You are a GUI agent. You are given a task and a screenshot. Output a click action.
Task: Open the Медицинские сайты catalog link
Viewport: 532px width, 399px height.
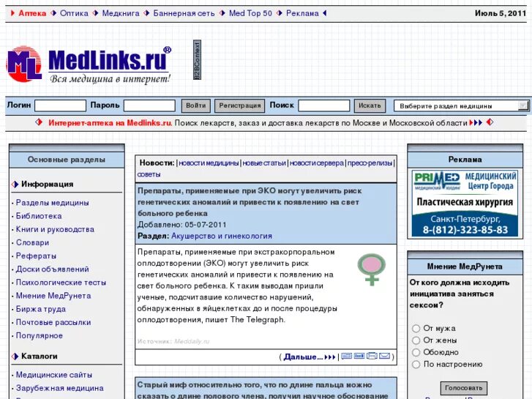(x=54, y=375)
